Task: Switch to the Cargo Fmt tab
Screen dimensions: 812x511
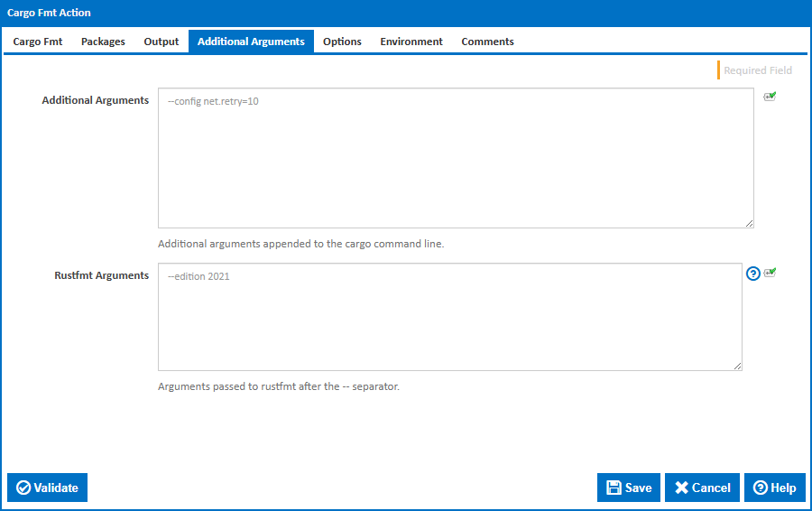Action: tap(38, 42)
